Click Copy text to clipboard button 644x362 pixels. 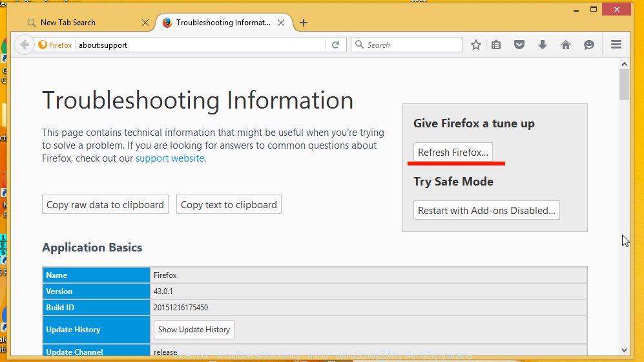(x=229, y=205)
